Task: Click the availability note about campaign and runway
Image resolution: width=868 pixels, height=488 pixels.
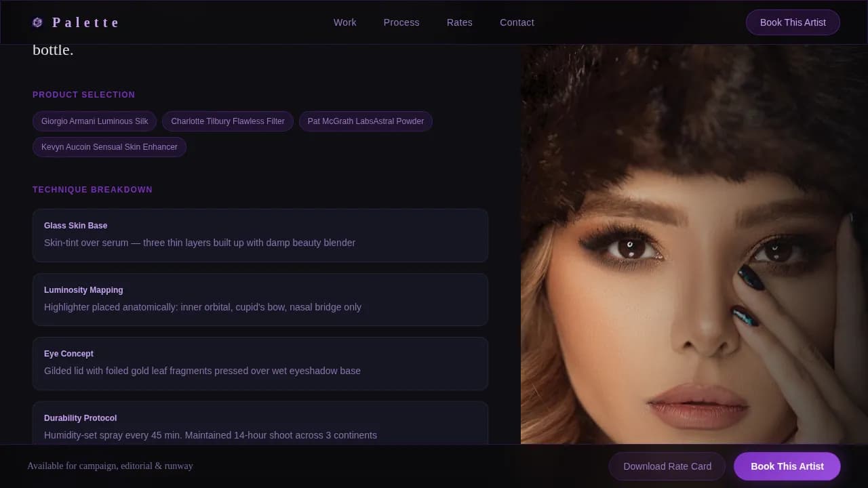Action: tap(110, 466)
